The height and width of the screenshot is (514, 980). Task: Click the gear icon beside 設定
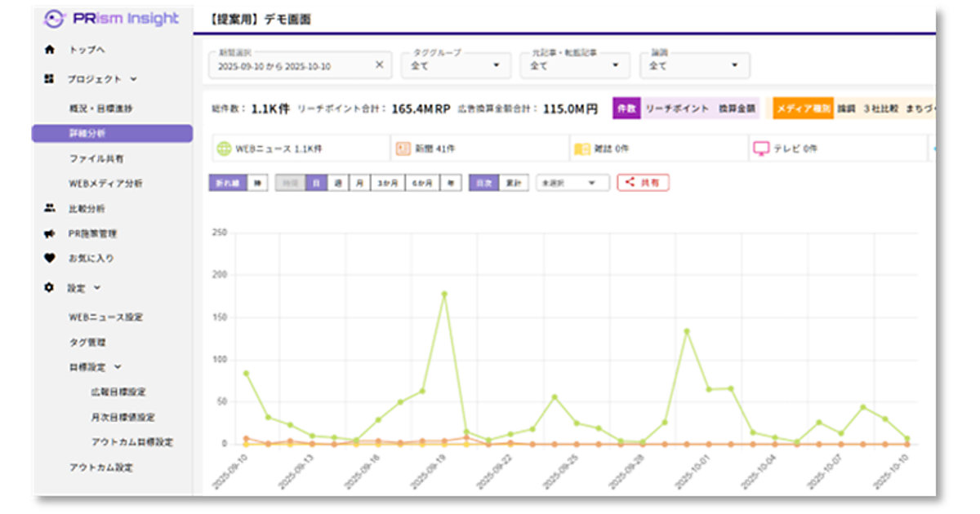(x=49, y=287)
